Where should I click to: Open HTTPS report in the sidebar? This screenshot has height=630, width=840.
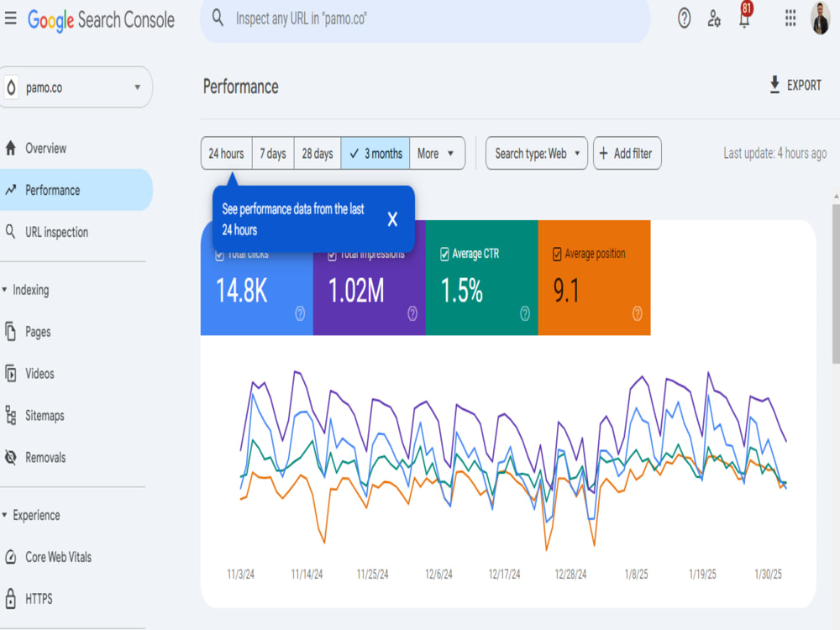tap(75, 598)
